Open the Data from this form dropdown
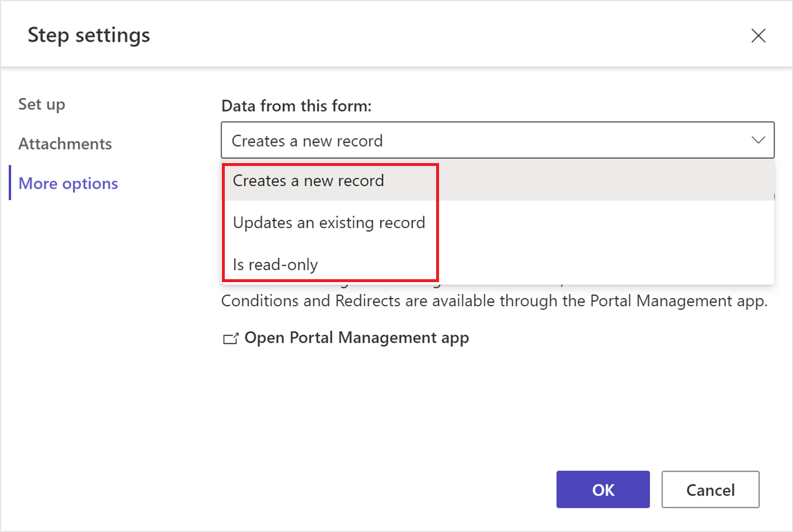The image size is (793, 532). click(x=498, y=140)
